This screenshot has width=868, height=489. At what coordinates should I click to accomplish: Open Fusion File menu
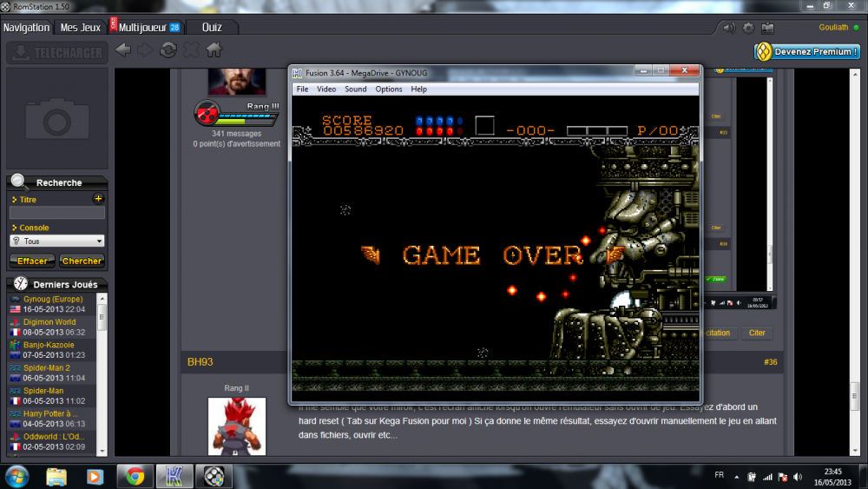(302, 89)
